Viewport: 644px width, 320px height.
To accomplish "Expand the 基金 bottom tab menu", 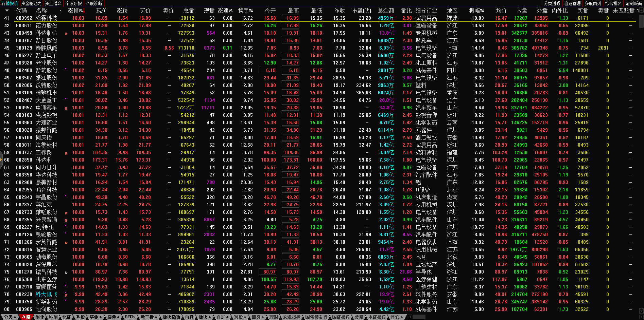I will point(96,317).
